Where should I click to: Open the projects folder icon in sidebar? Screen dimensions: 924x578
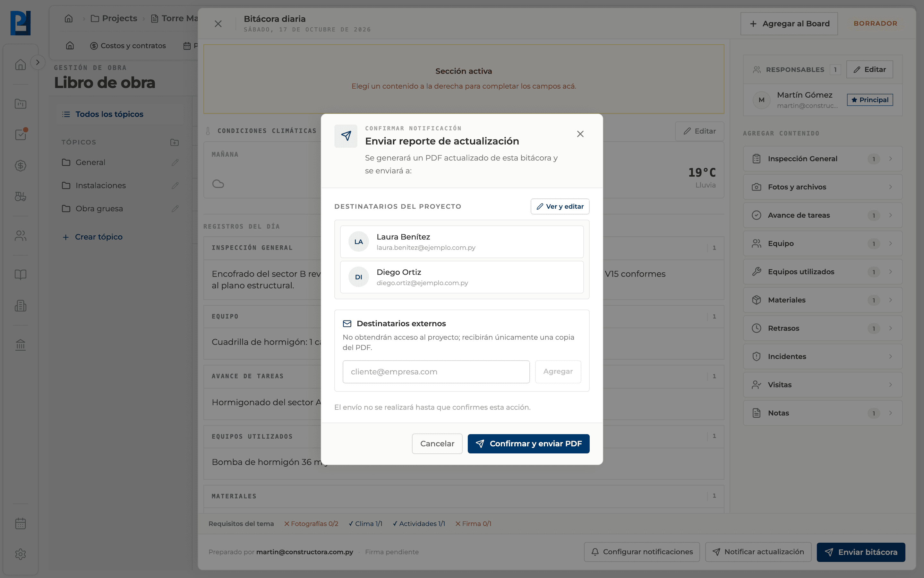(21, 104)
